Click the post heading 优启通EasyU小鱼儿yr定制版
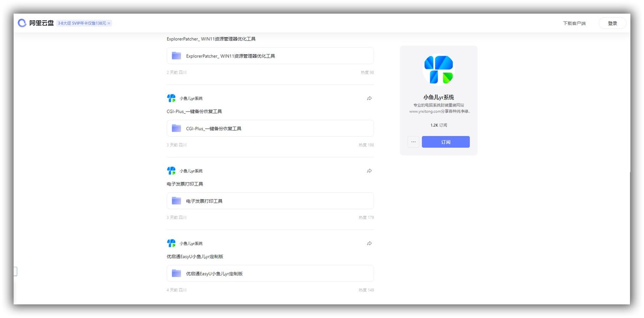The image size is (644, 318). pyautogui.click(x=195, y=257)
